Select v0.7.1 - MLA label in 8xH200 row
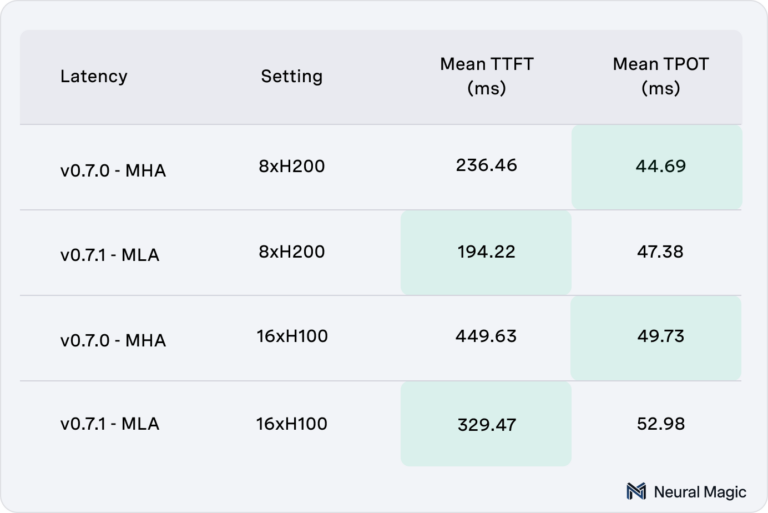Viewport: 768px width, 513px height. pyautogui.click(x=110, y=255)
